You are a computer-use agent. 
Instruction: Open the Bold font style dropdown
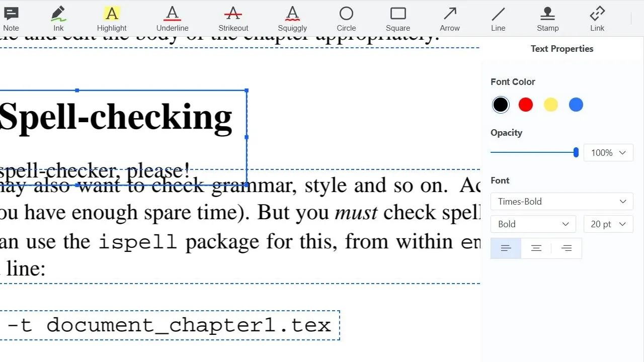point(533,224)
